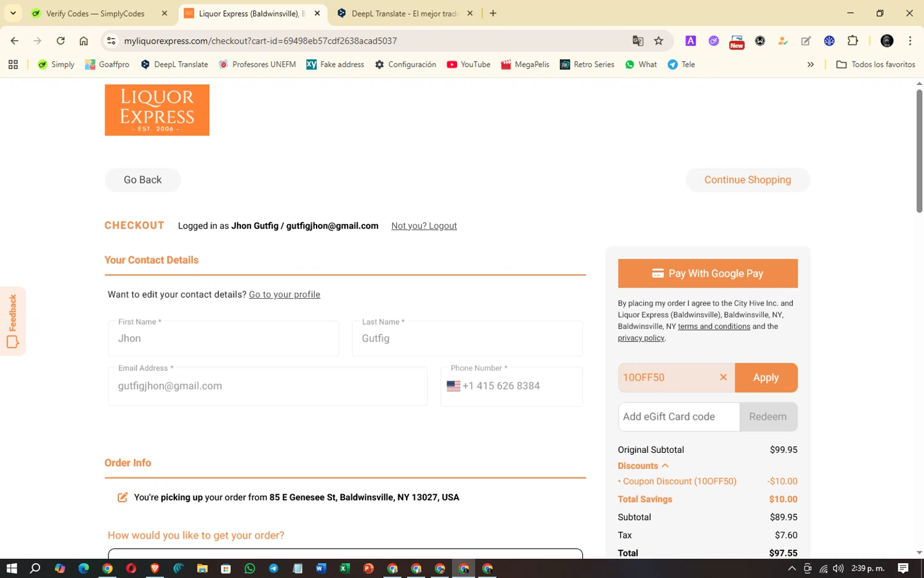The width and height of the screenshot is (924, 578).
Task: Open the Retro Series bookmark
Action: (x=587, y=64)
